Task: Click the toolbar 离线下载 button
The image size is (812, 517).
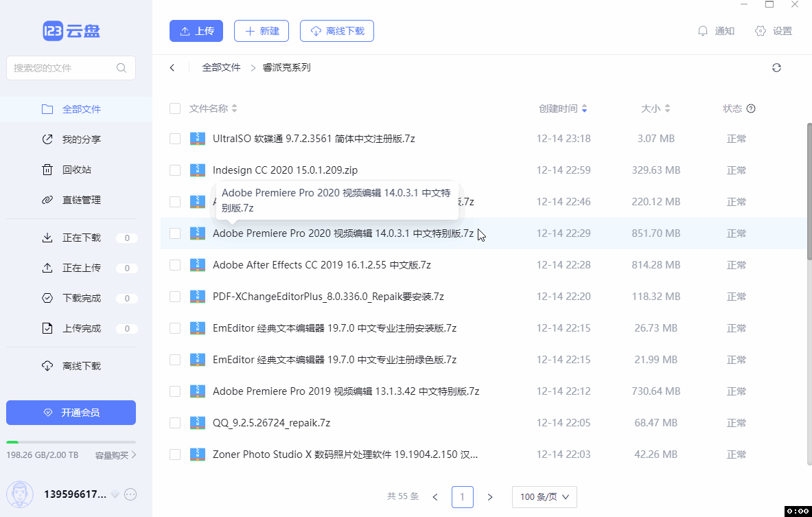Action: (x=337, y=31)
